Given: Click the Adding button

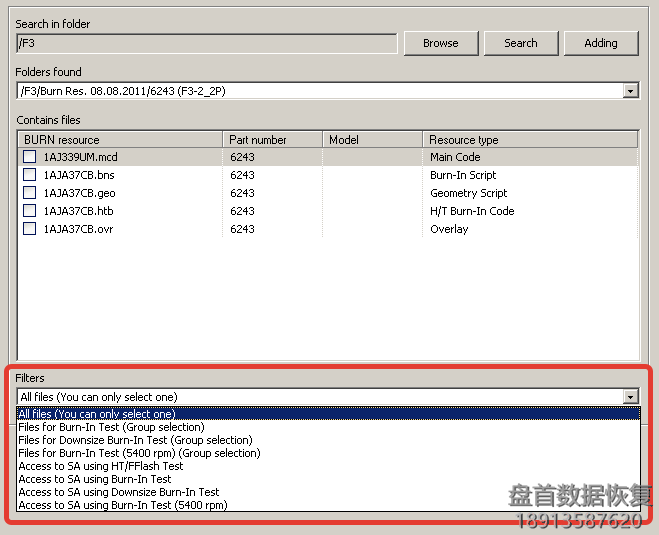Looking at the screenshot, I should tap(600, 43).
